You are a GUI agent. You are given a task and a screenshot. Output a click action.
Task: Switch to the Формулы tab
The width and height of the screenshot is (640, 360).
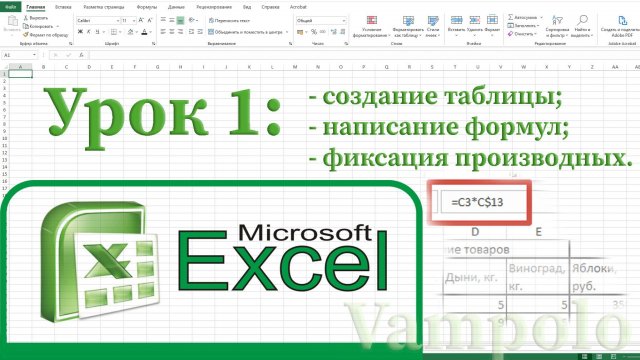pos(147,7)
